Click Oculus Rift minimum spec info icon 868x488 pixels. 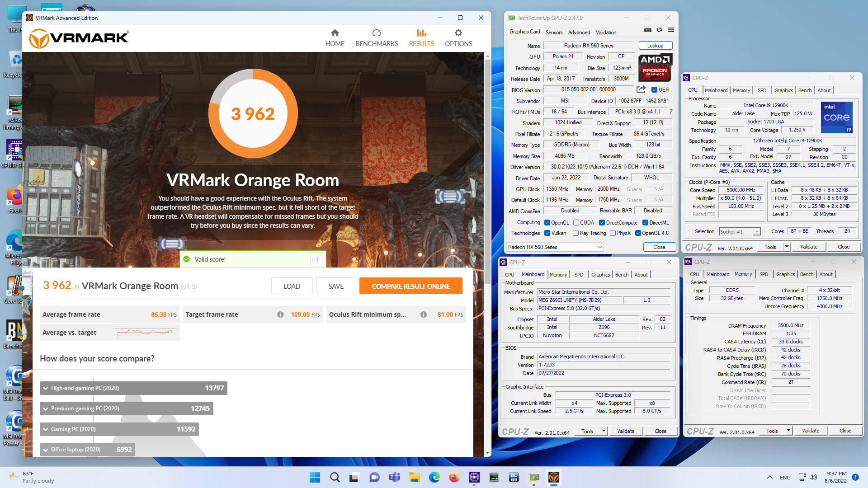(424, 314)
